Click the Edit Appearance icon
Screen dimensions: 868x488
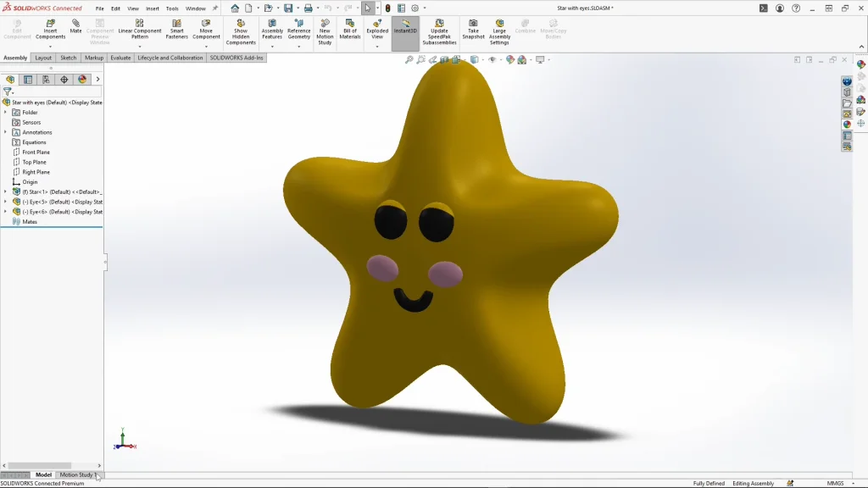point(510,59)
